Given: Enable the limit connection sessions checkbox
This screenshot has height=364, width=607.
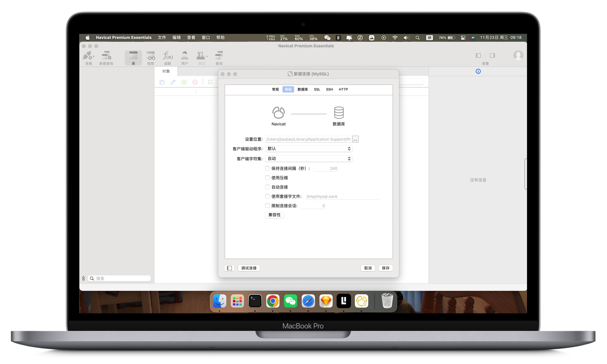Looking at the screenshot, I should pyautogui.click(x=267, y=206).
